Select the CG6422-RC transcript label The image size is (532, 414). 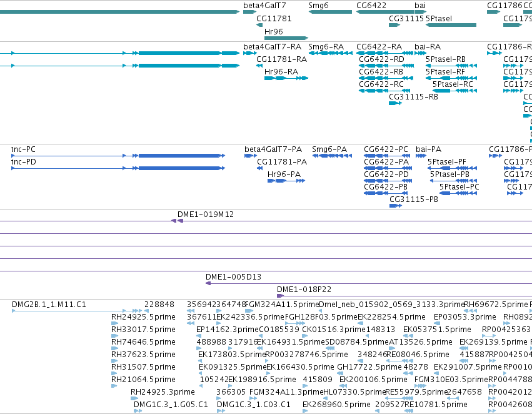click(x=381, y=84)
